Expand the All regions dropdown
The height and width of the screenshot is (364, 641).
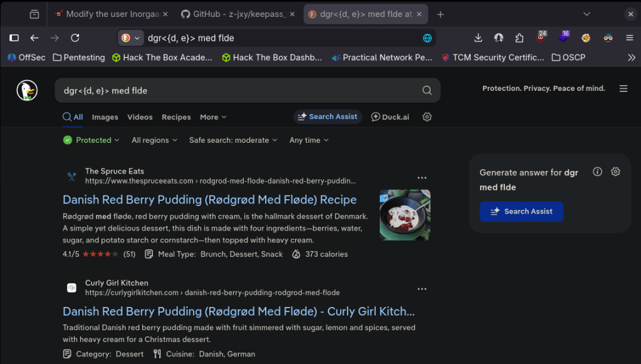[x=154, y=140]
